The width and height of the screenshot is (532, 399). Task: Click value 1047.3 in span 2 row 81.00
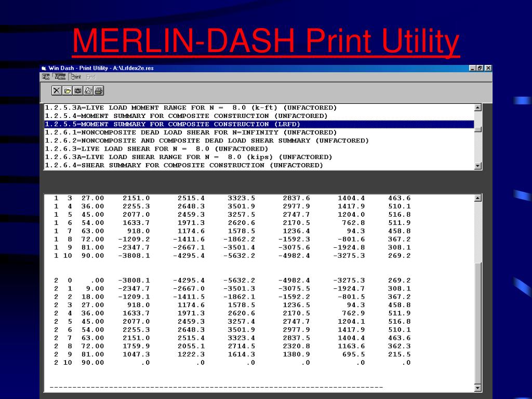pos(136,354)
